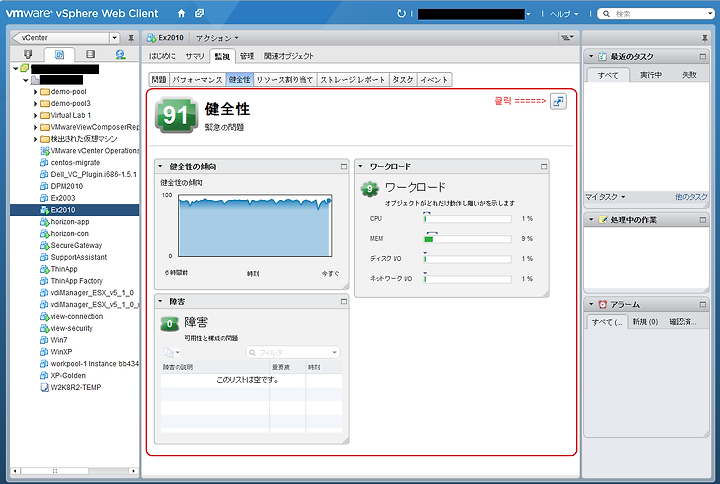Switch to the 管理 tab
720x484 pixels.
pyautogui.click(x=247, y=56)
